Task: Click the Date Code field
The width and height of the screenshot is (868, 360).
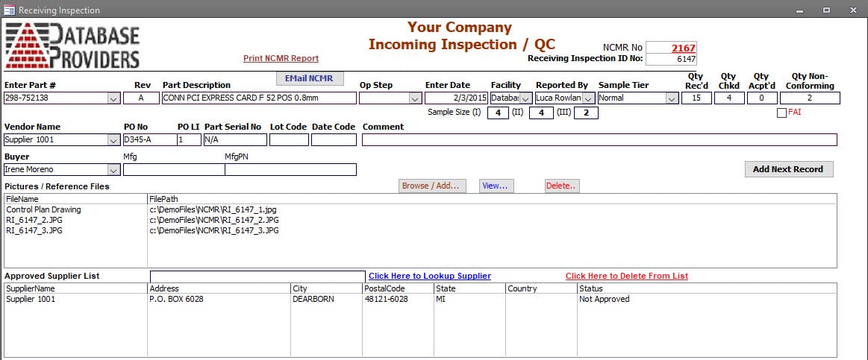Action: [x=334, y=140]
